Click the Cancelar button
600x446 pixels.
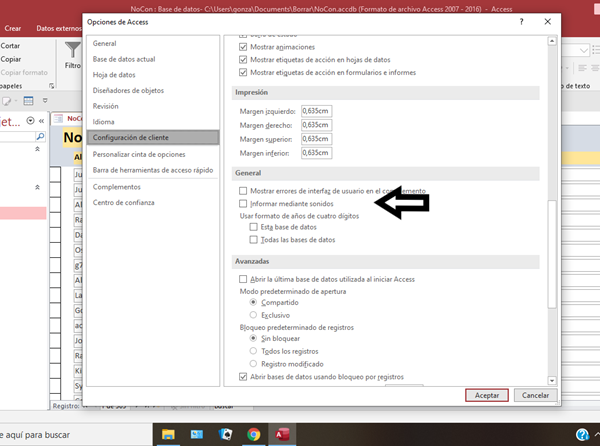click(535, 395)
